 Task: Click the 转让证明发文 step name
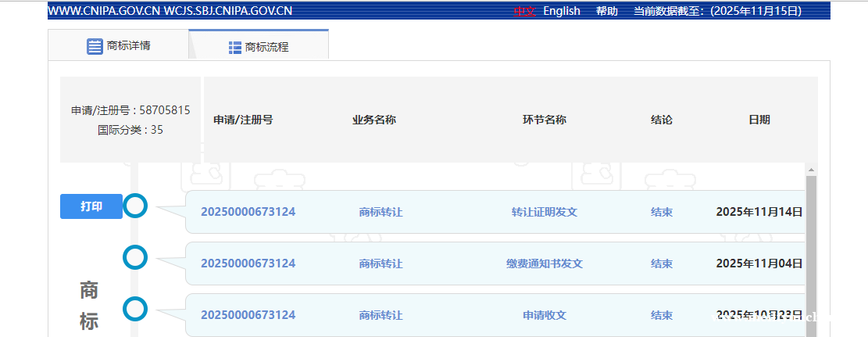pyautogui.click(x=544, y=212)
